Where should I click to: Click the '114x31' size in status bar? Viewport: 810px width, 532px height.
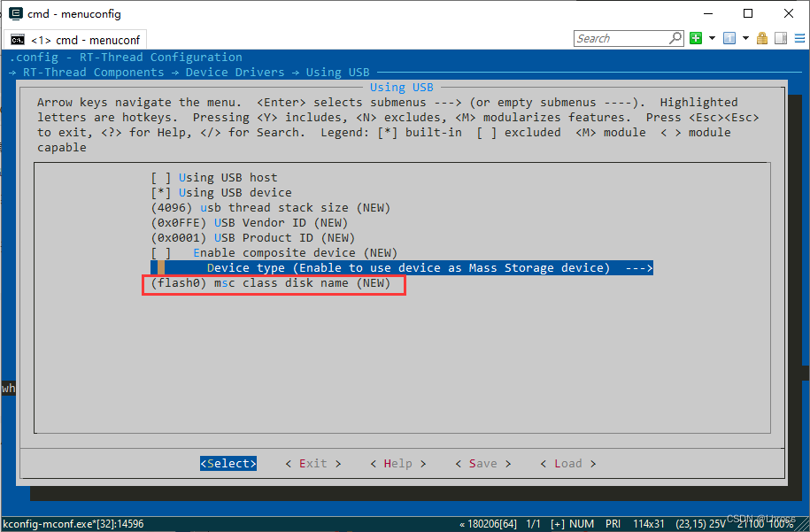[x=648, y=524]
